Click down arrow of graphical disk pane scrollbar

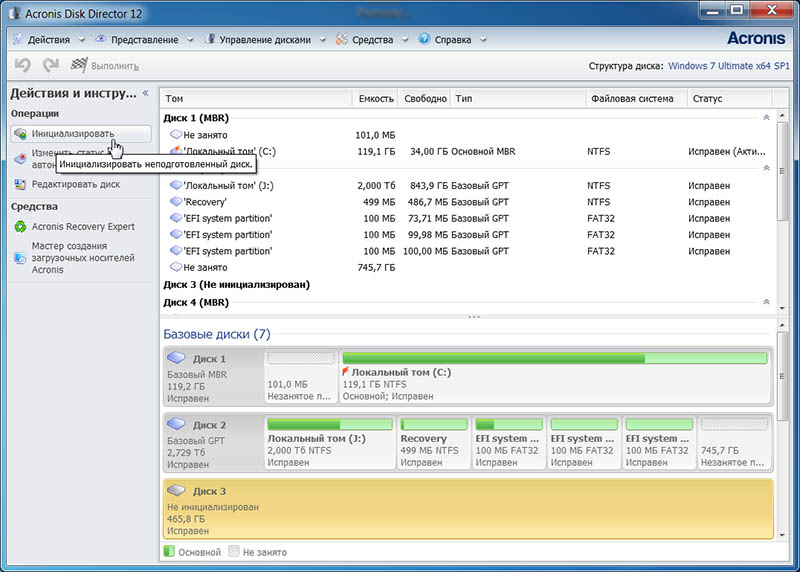782,535
